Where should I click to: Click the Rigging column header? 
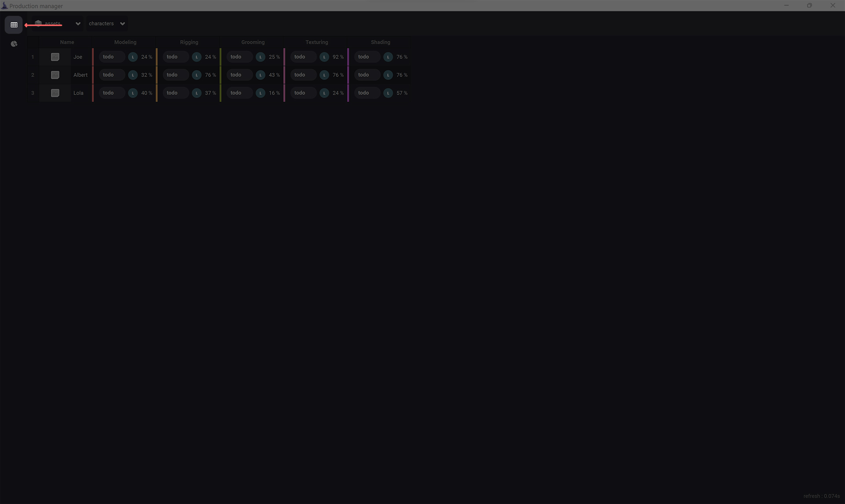[x=189, y=42]
